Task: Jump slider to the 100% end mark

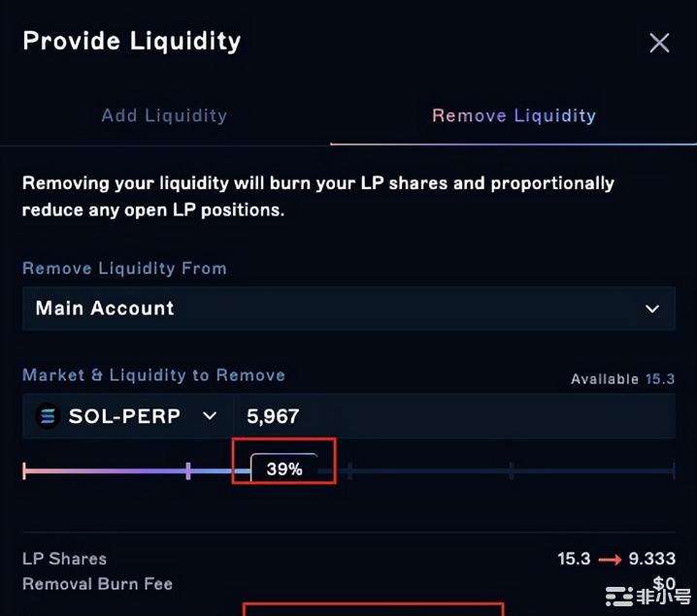Action: point(674,470)
